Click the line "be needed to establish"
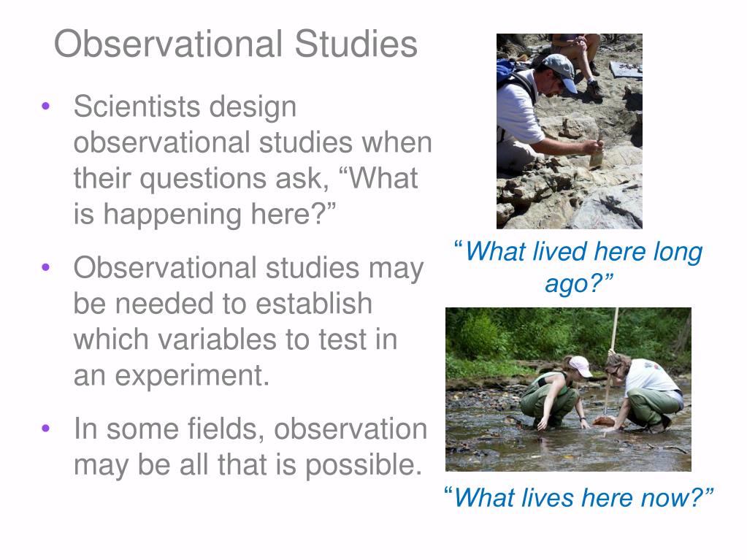The image size is (747, 560). (x=223, y=304)
